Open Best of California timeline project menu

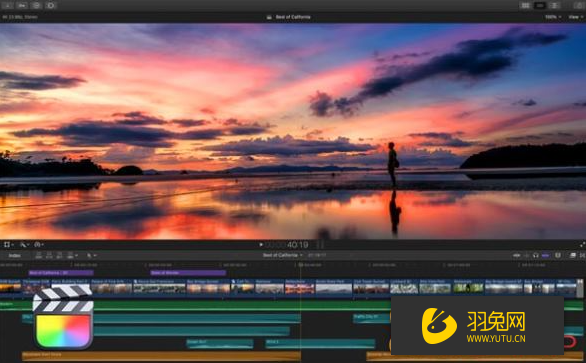282,255
